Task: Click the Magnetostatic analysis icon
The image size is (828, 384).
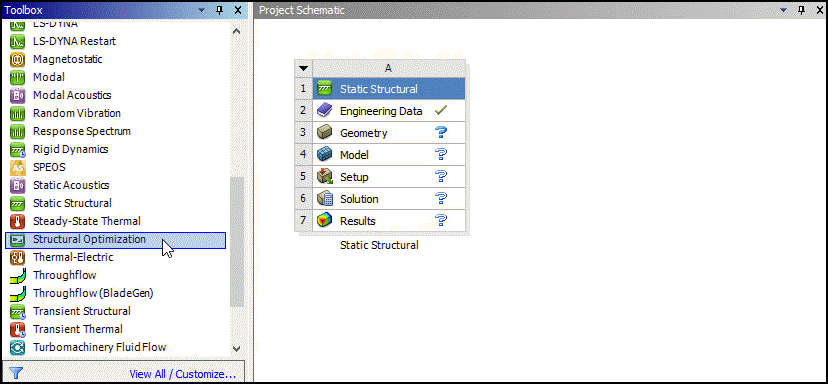Action: (x=17, y=60)
